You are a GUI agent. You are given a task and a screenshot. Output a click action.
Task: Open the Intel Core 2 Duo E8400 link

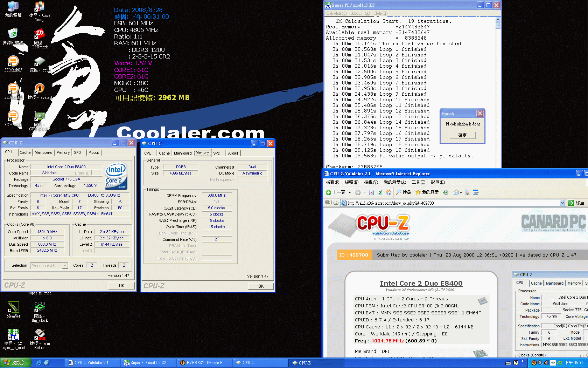tap(421, 283)
